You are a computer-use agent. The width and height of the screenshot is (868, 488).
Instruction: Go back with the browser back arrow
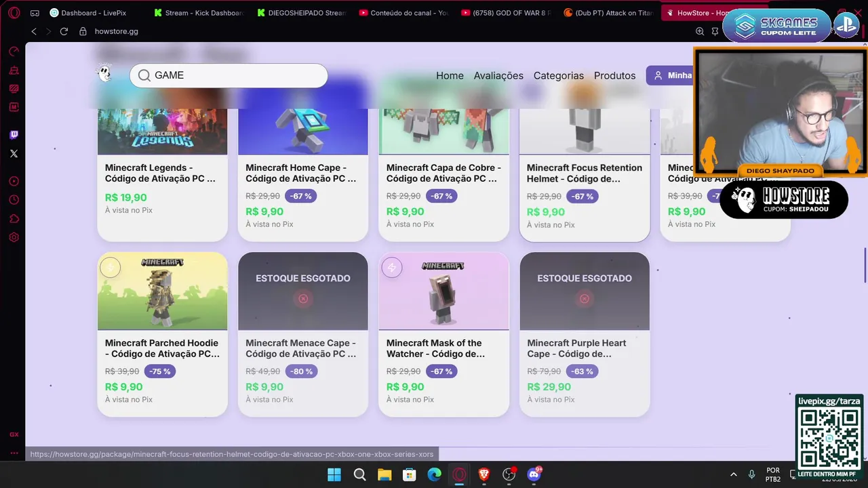[x=34, y=31]
